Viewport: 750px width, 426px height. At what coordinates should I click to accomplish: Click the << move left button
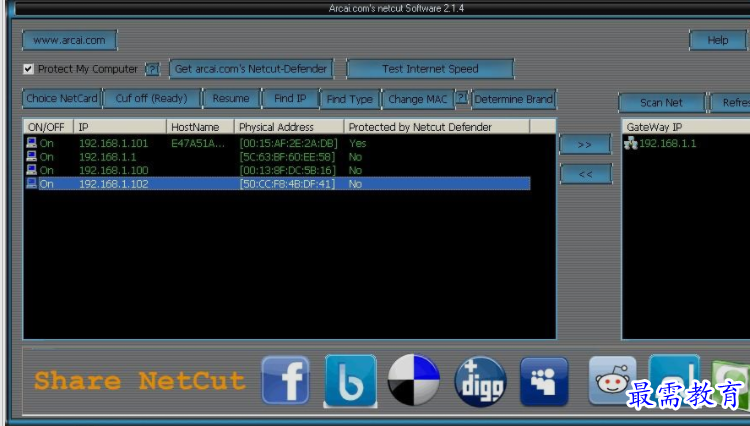pyautogui.click(x=585, y=174)
